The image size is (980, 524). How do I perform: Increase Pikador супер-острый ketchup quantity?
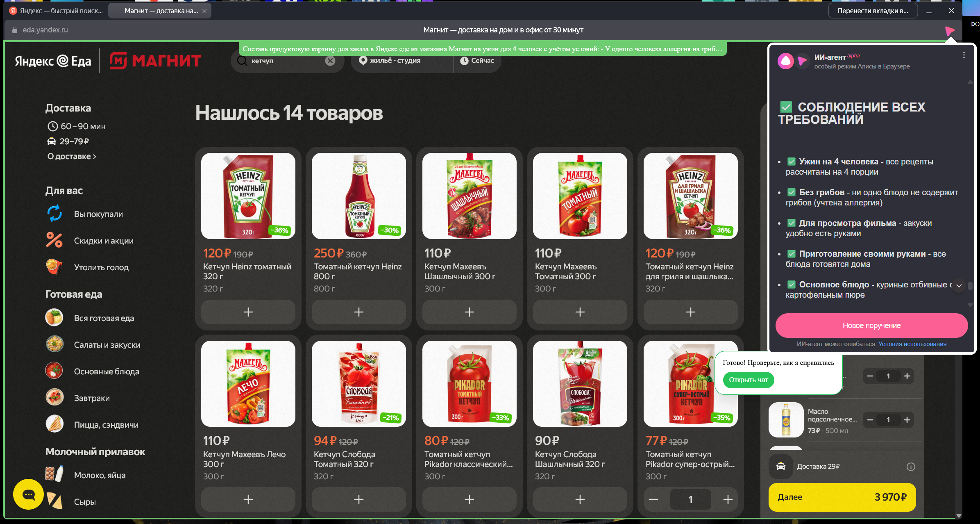click(728, 499)
